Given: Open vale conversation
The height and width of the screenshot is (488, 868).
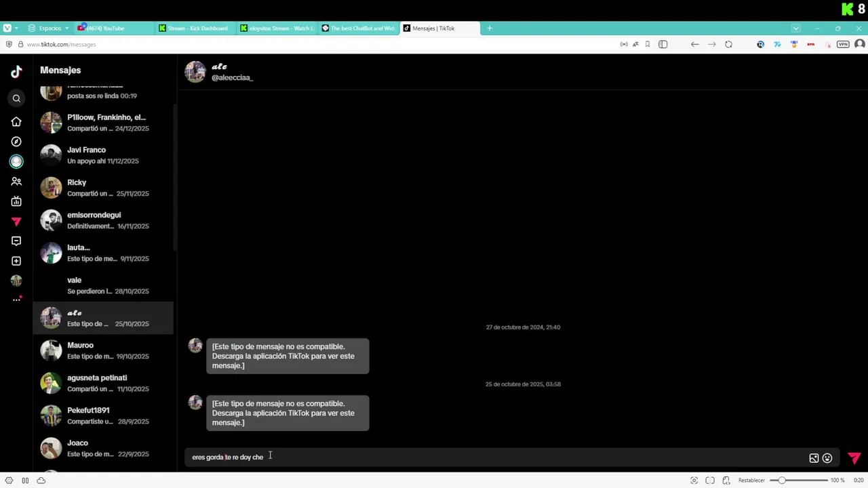Looking at the screenshot, I should (x=103, y=285).
